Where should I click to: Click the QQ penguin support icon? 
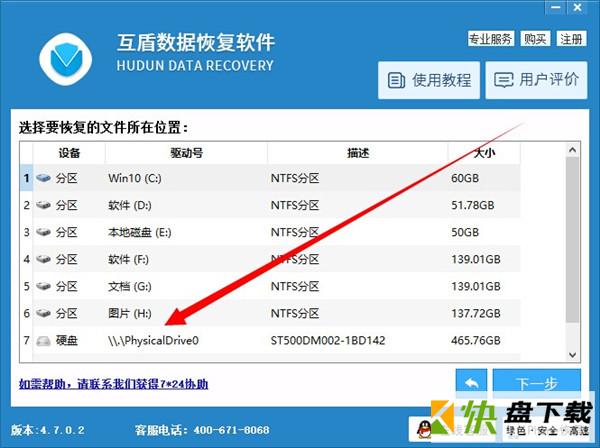point(424,429)
